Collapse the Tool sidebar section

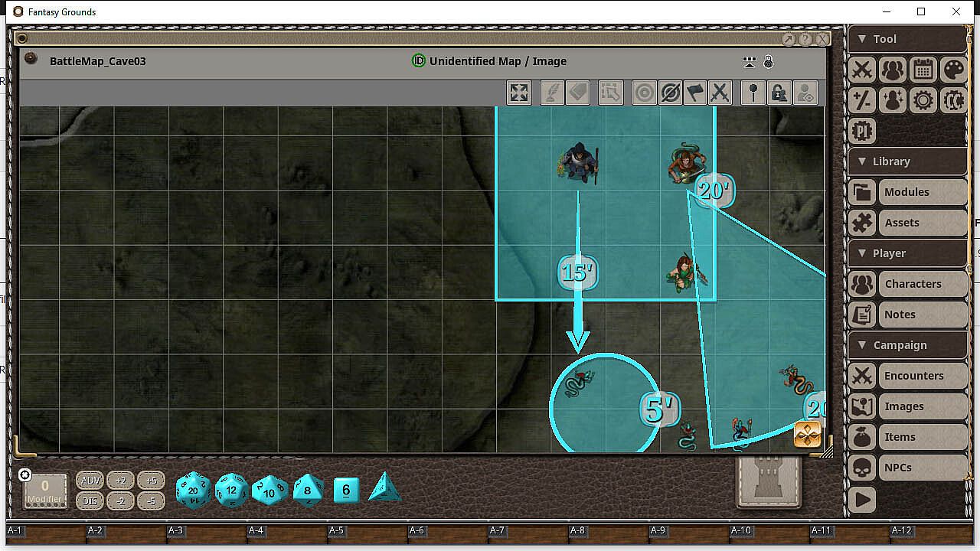(907, 39)
